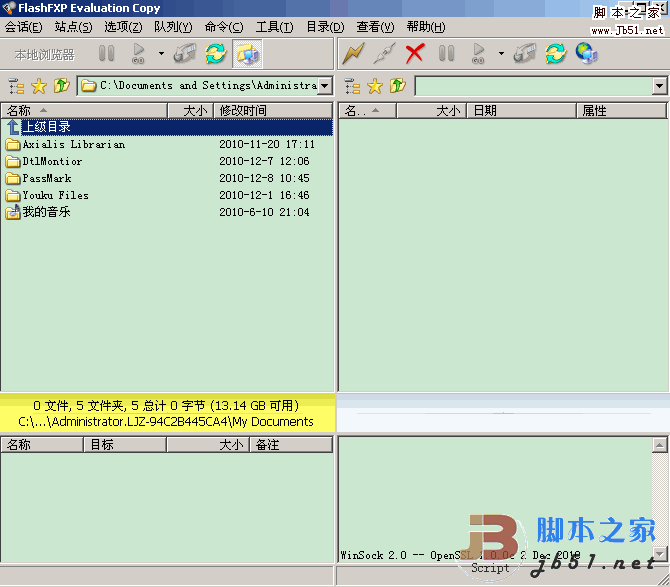670x587 pixels.
Task: Open the 帮助(H) menu
Action: tap(426, 27)
